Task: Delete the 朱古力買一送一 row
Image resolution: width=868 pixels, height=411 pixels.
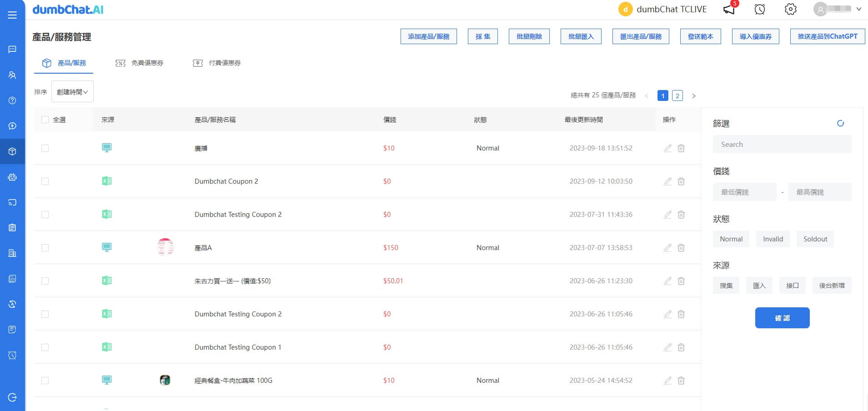Action: (x=681, y=281)
